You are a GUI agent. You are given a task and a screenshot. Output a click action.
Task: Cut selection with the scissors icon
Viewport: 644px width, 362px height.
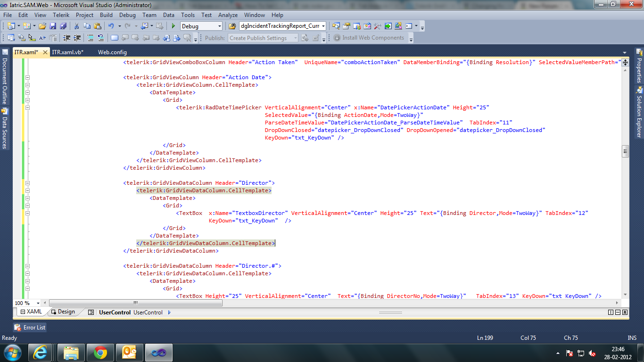pos(77,26)
